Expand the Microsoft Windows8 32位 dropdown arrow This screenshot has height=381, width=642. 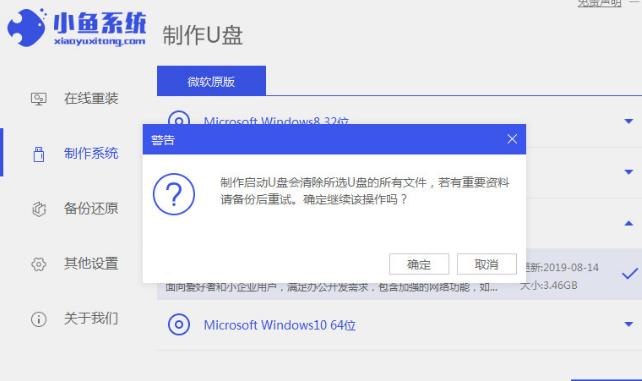629,121
